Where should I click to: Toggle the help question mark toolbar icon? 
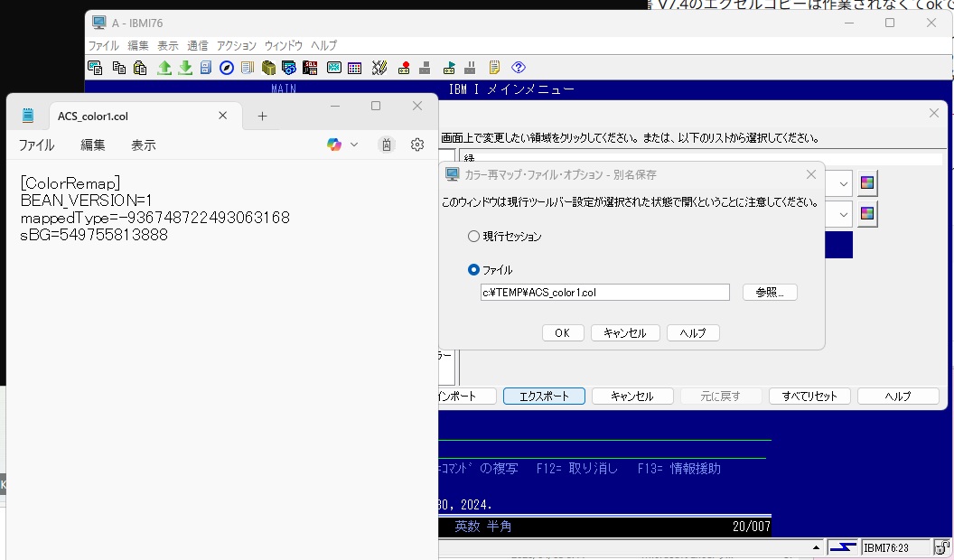click(518, 67)
